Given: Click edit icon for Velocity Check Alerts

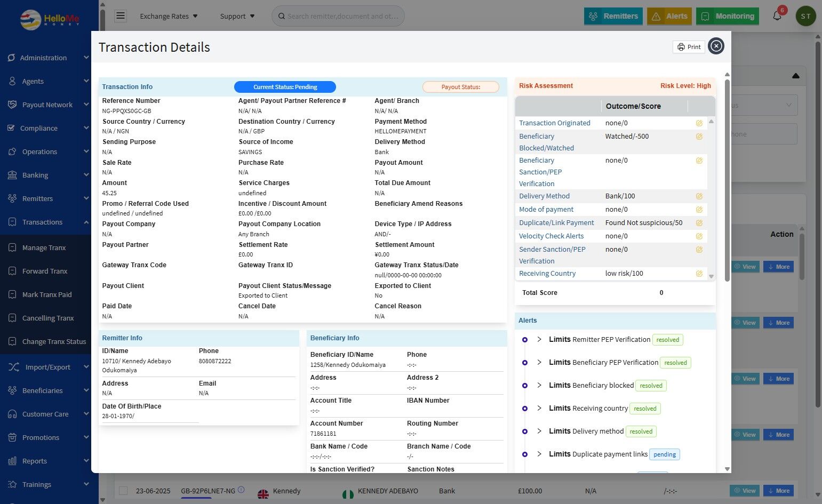Looking at the screenshot, I should click(x=699, y=236).
